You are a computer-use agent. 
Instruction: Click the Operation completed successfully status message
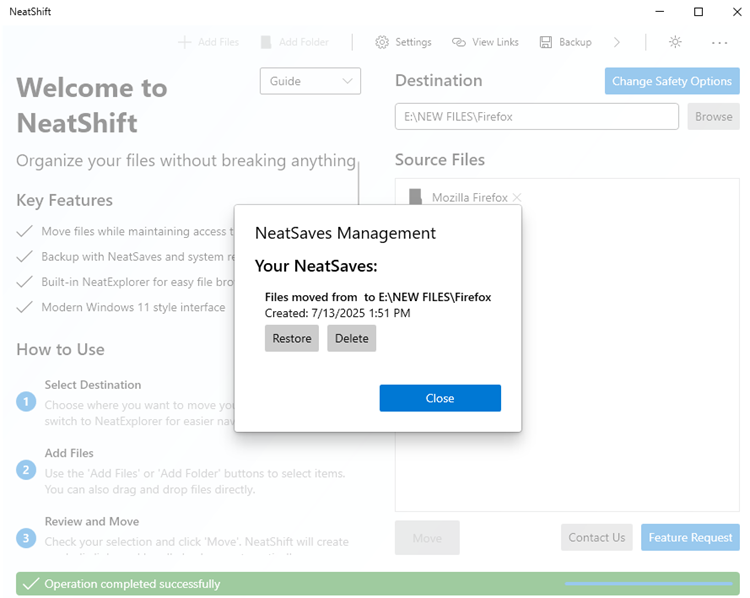click(x=132, y=584)
